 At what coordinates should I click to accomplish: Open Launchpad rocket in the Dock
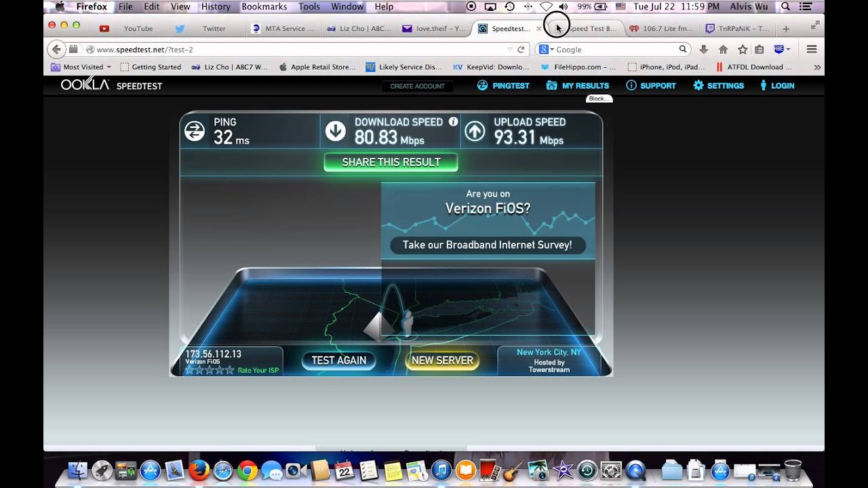point(102,470)
